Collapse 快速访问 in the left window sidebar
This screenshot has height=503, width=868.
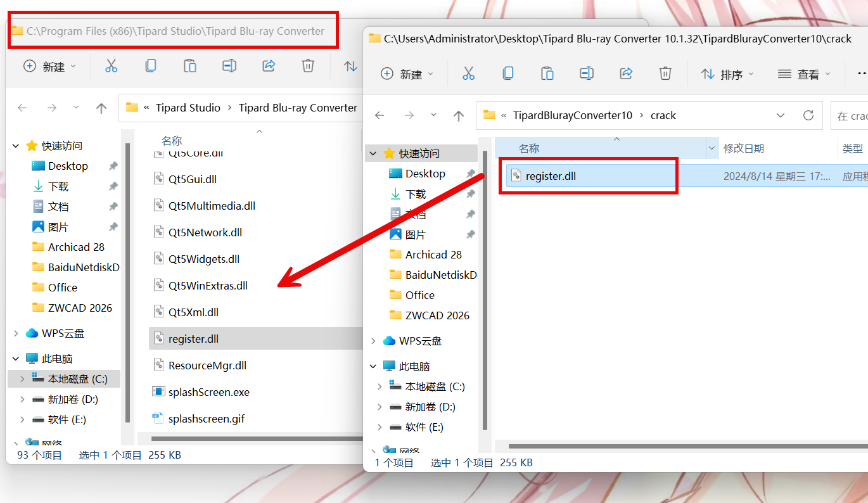coord(16,146)
